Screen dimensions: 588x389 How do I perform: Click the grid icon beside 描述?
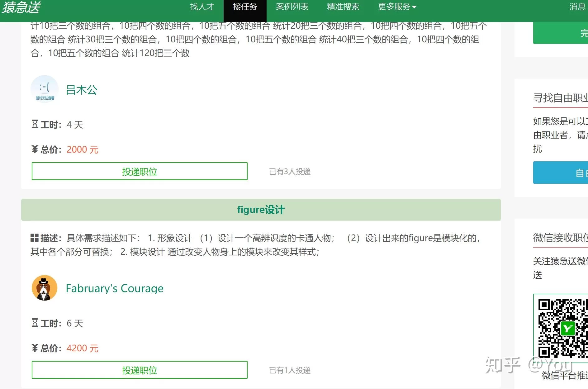tap(34, 238)
